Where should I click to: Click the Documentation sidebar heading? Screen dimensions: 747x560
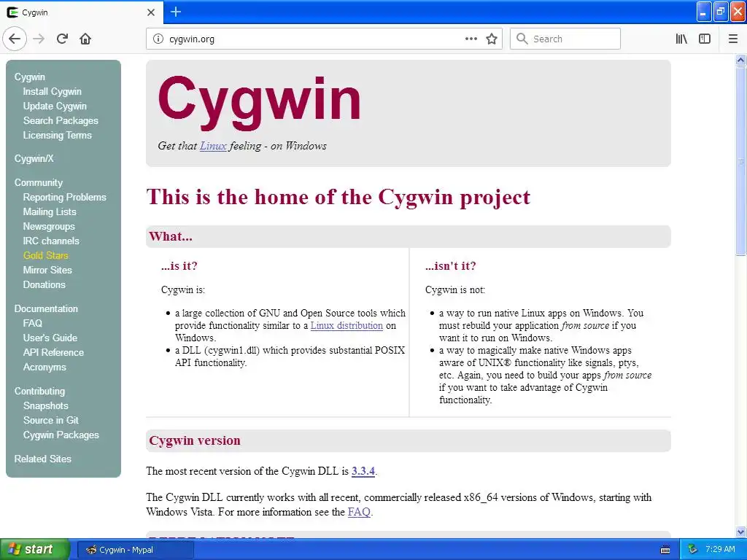[46, 308]
